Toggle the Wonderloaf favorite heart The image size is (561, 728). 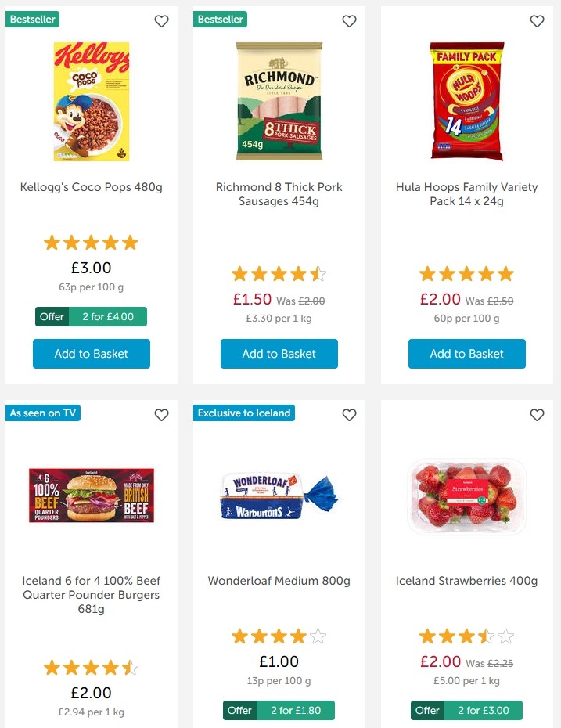coord(349,415)
